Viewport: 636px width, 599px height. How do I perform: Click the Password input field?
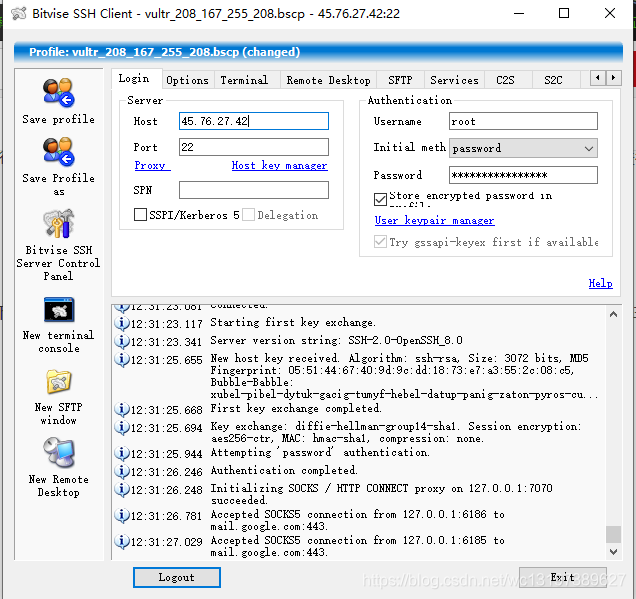click(523, 175)
